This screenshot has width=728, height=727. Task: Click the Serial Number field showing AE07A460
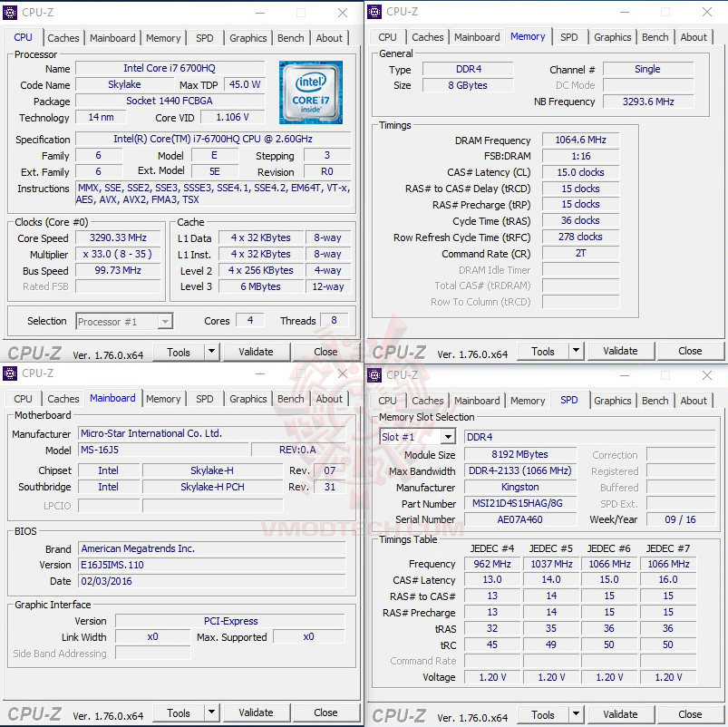(x=519, y=519)
